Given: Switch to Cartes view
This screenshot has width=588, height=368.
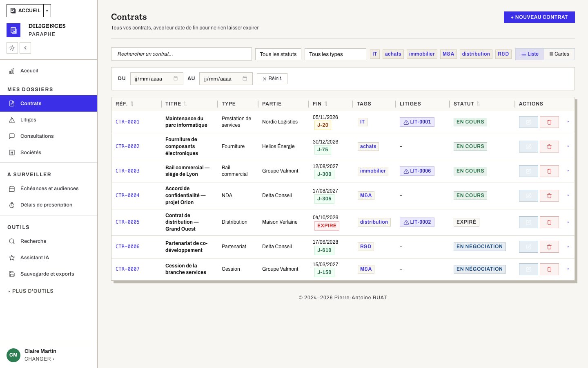Looking at the screenshot, I should tap(559, 54).
